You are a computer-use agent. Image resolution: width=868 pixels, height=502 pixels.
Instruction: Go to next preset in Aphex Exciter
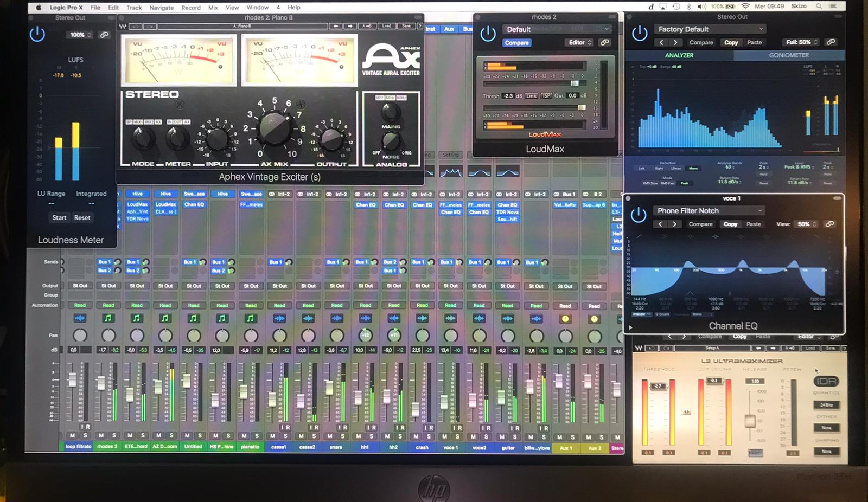(x=350, y=26)
